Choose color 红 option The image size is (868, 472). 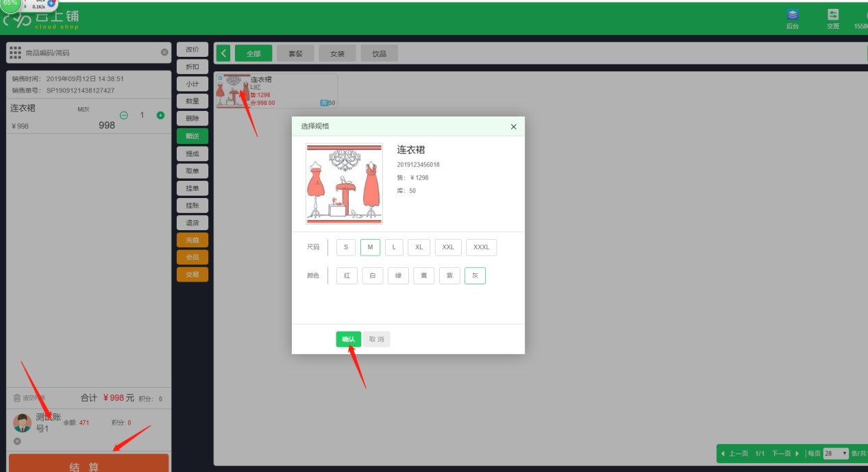[x=347, y=275]
